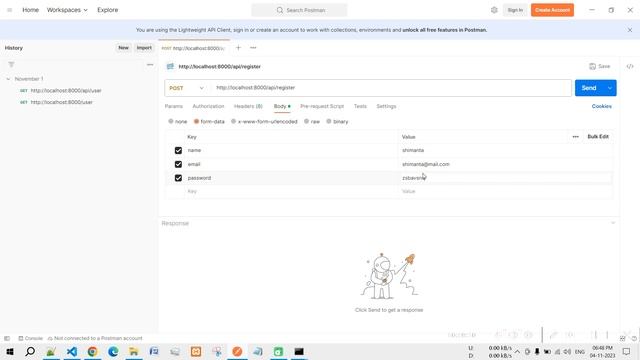The image size is (640, 360).
Task: Open Microsoft Edge from taskbar
Action: (113, 351)
